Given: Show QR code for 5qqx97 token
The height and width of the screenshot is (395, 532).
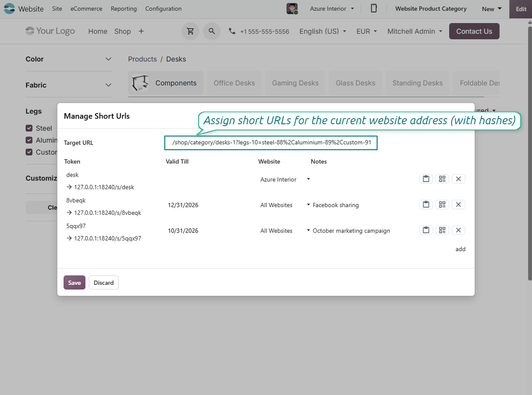Looking at the screenshot, I should pos(442,230).
